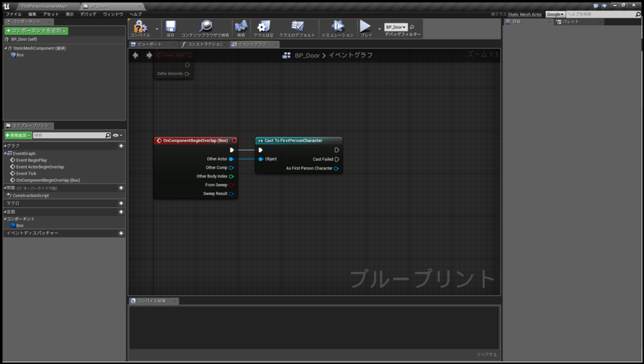Click the My Blueprint search field
Image resolution: width=644 pixels, height=364 pixels.
click(x=69, y=135)
